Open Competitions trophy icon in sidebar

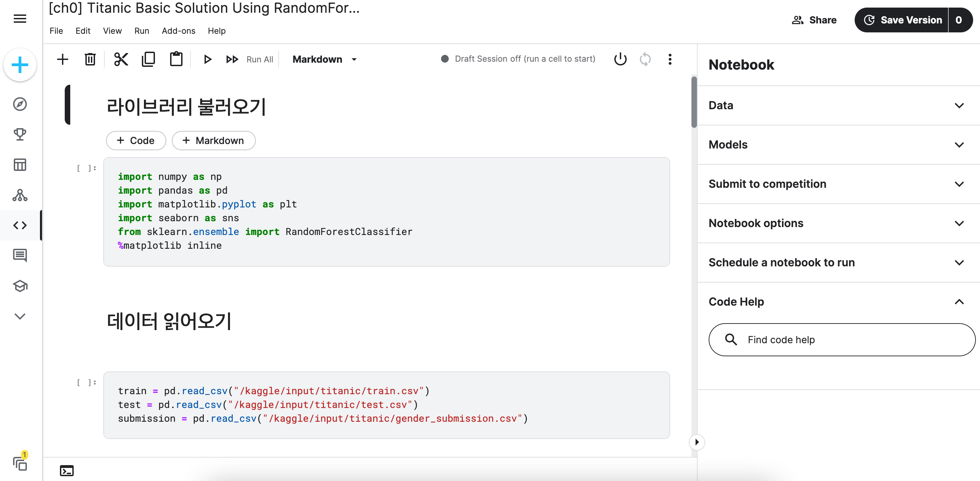[20, 134]
